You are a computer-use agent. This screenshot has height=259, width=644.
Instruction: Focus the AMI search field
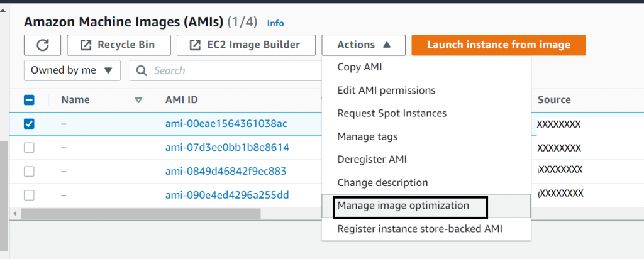[226, 70]
